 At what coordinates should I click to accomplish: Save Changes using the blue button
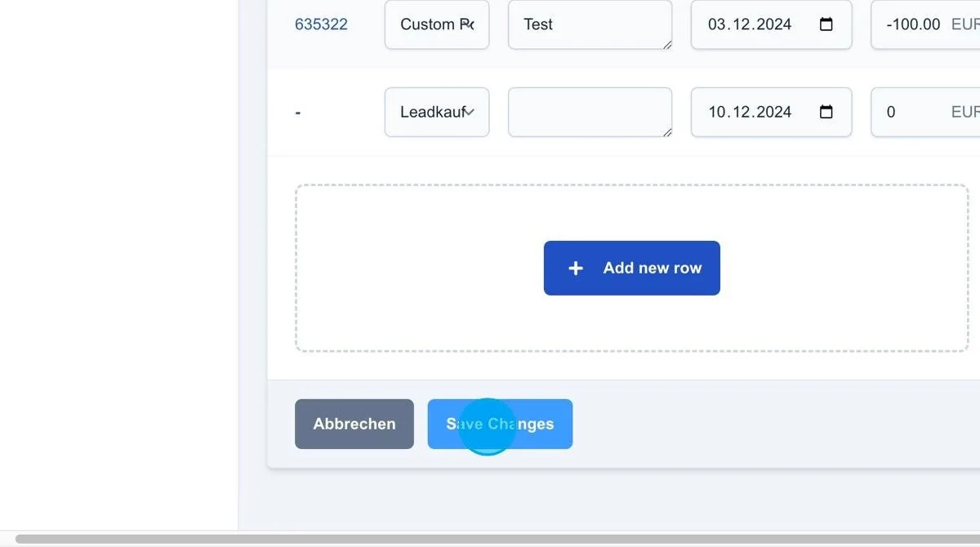pos(500,424)
